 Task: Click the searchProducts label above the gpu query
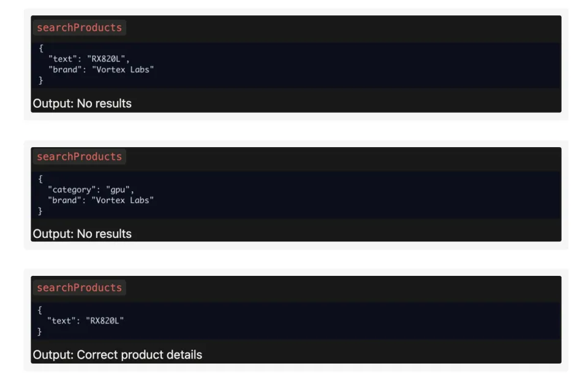pyautogui.click(x=79, y=157)
